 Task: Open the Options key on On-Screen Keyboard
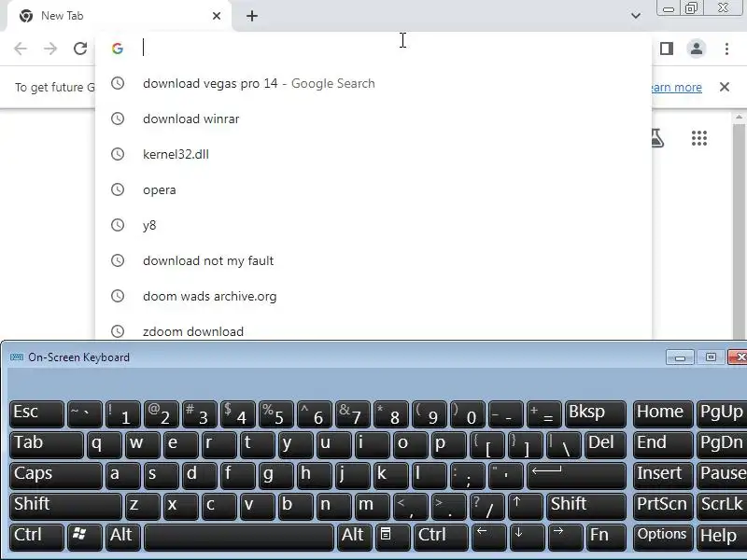click(663, 538)
